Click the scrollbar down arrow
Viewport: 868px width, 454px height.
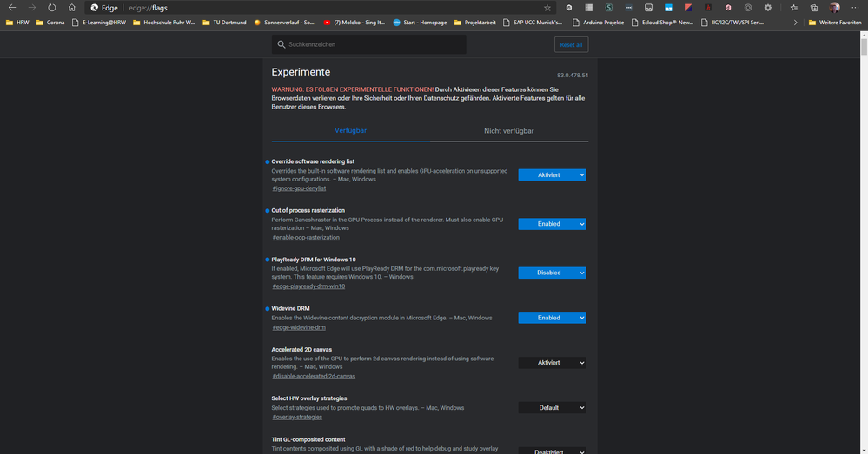pos(864,451)
